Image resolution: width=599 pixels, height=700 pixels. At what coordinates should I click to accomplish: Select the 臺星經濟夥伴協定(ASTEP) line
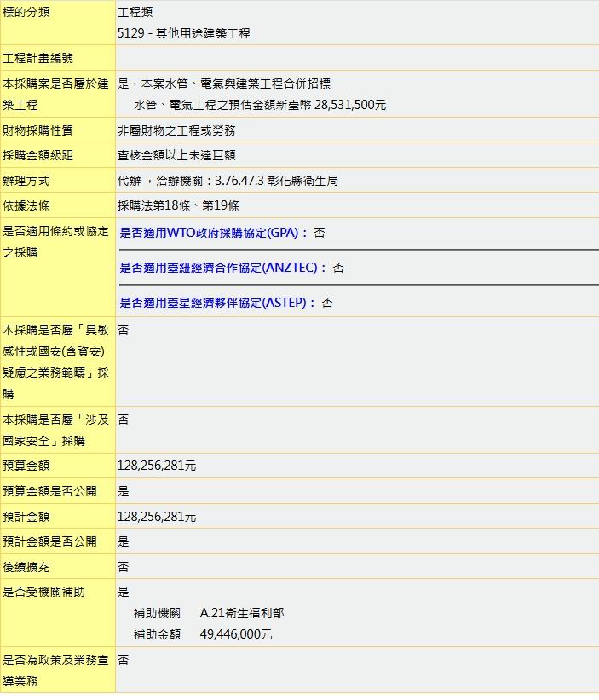[226, 303]
